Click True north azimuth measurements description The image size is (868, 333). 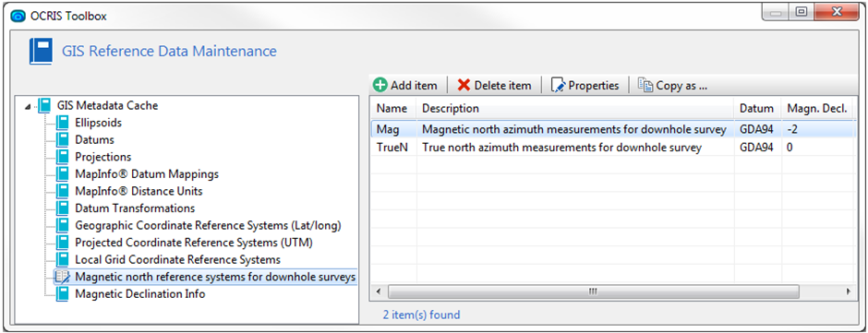(x=561, y=148)
